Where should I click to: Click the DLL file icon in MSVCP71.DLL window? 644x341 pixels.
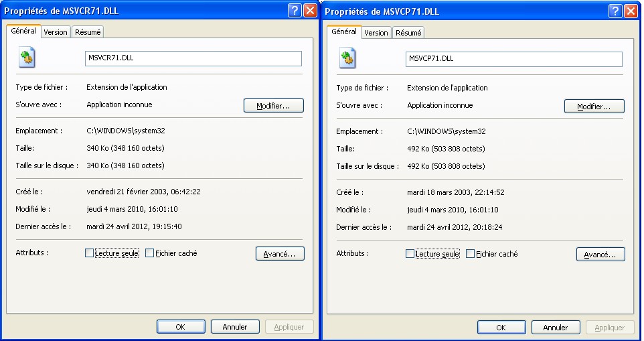[x=347, y=58]
